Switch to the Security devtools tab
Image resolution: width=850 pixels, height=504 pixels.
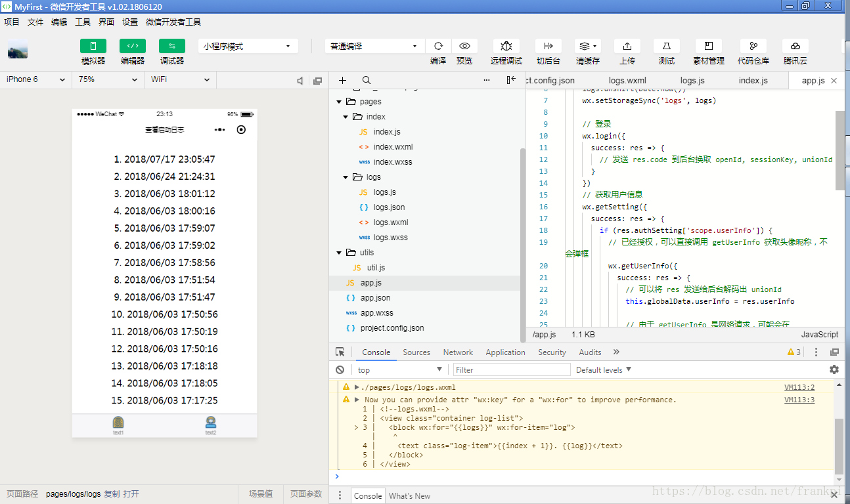(x=552, y=352)
